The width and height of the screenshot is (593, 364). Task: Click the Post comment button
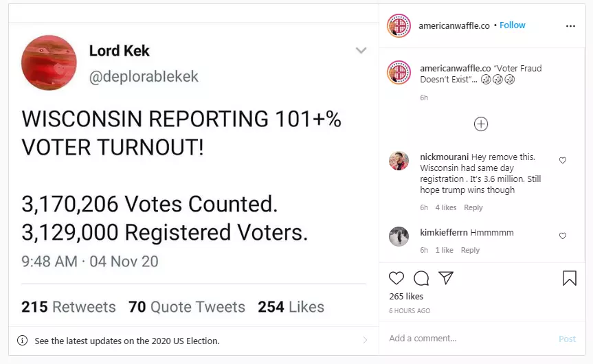(x=568, y=339)
